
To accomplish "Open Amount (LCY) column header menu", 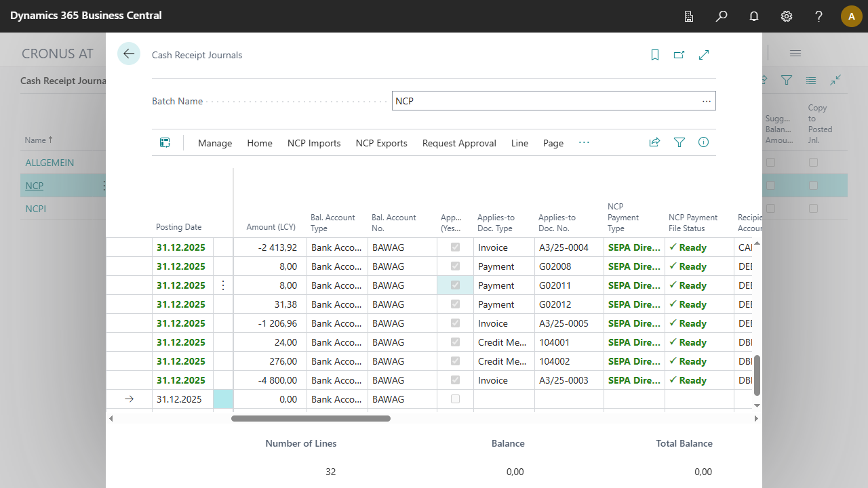I will [271, 227].
